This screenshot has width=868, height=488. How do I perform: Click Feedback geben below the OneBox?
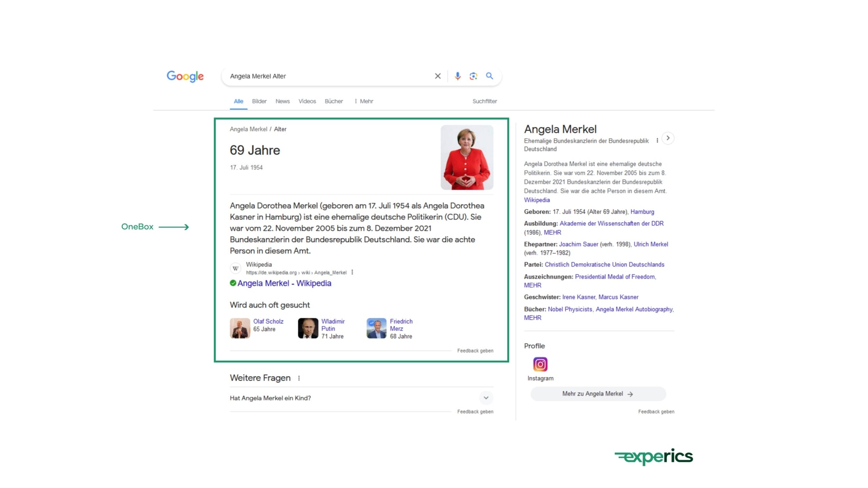pos(475,350)
